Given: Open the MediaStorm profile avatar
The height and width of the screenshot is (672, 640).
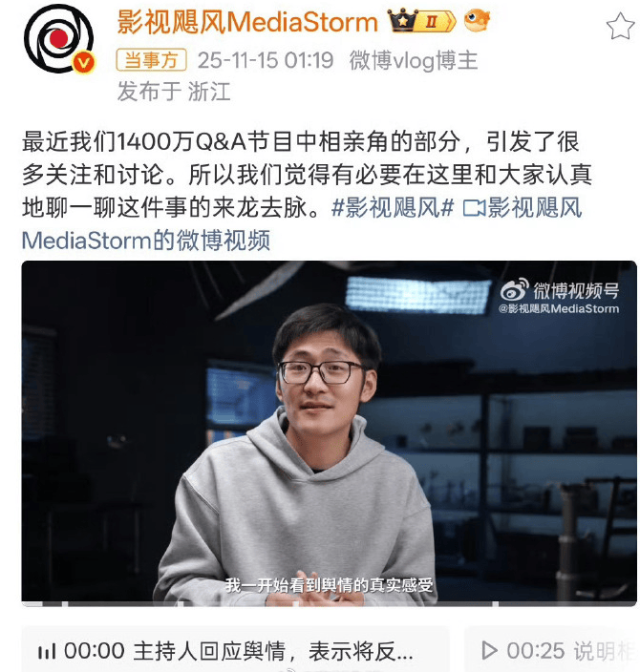Looking at the screenshot, I should tap(59, 38).
